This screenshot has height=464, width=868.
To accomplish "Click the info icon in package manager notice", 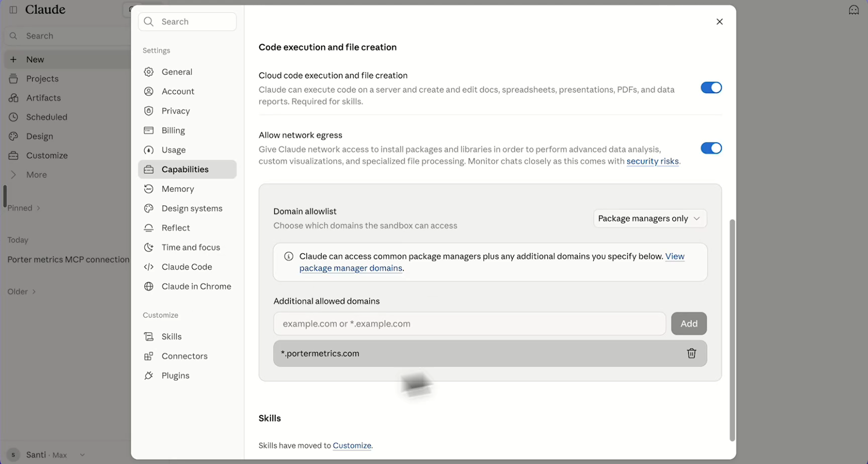I will coord(288,257).
